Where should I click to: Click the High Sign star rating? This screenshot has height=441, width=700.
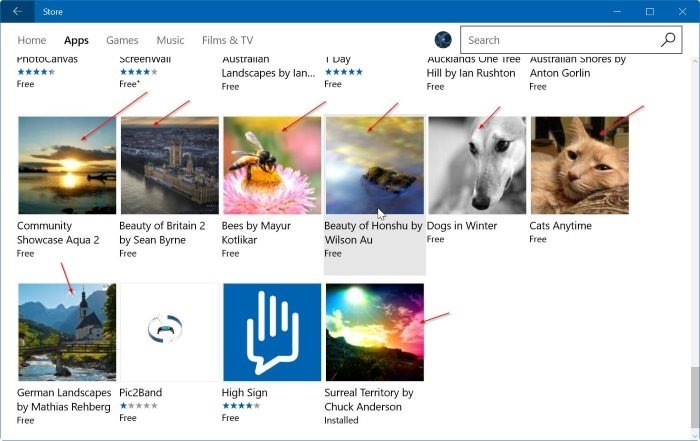(241, 406)
